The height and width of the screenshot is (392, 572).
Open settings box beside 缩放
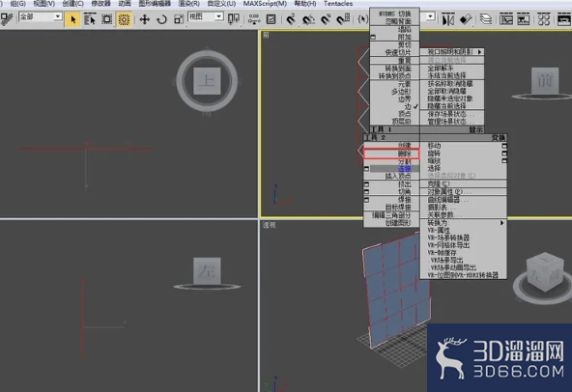tap(503, 161)
